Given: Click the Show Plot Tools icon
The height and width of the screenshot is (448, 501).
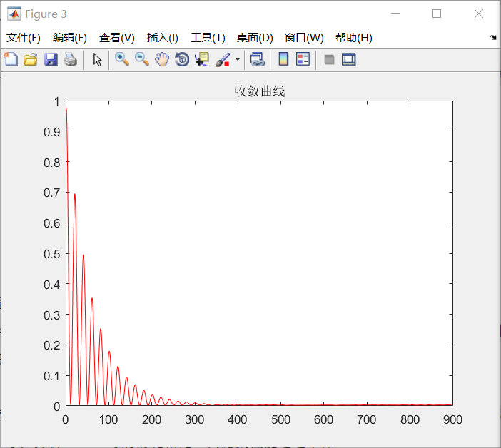Looking at the screenshot, I should point(348,59).
